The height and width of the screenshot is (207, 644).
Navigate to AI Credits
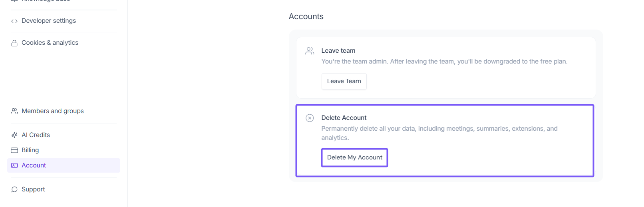(x=36, y=135)
